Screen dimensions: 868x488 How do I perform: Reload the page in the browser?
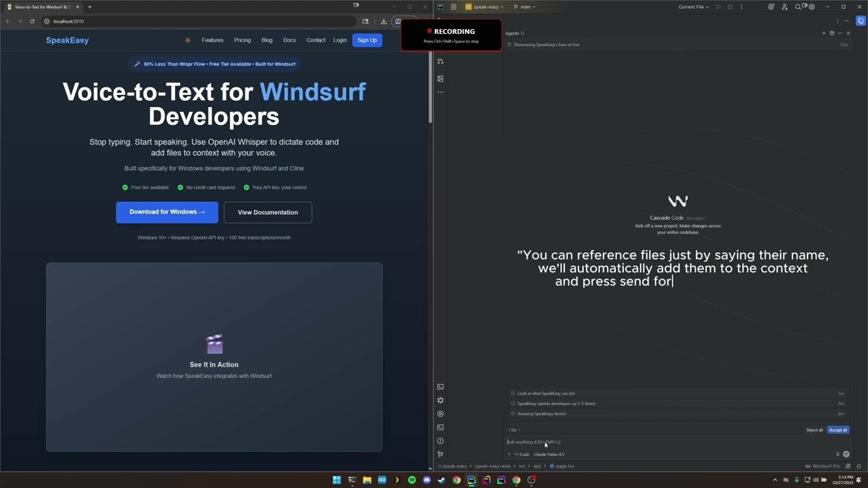pyautogui.click(x=32, y=21)
